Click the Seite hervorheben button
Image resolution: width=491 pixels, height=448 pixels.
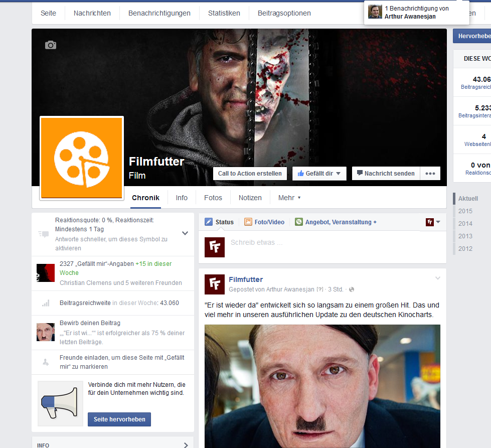119,419
